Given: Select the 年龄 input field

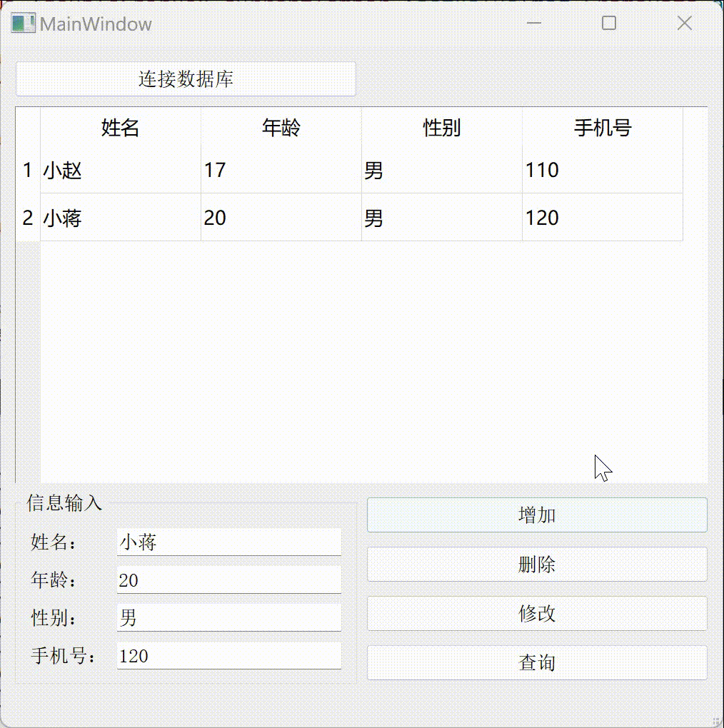Looking at the screenshot, I should [x=229, y=580].
